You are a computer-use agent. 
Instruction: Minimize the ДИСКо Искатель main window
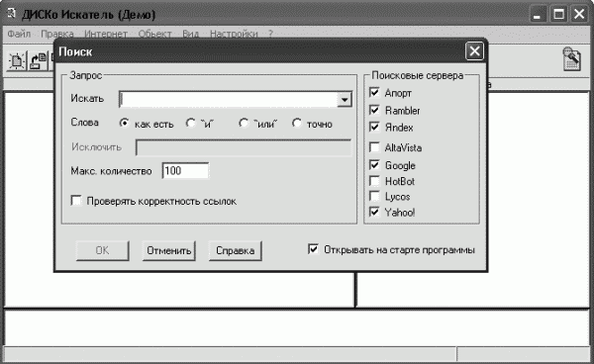[x=538, y=15]
